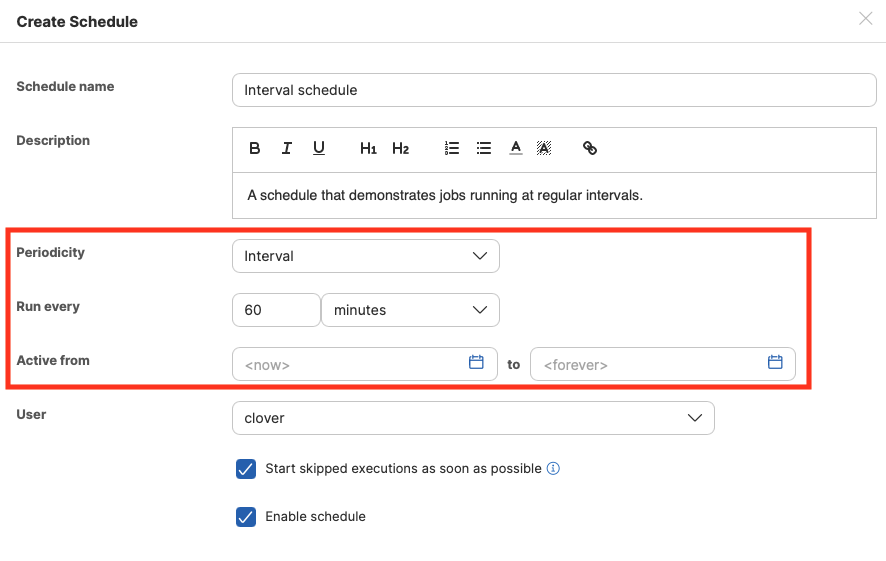The image size is (886, 561).
Task: Apply Heading 1 style
Action: click(368, 148)
